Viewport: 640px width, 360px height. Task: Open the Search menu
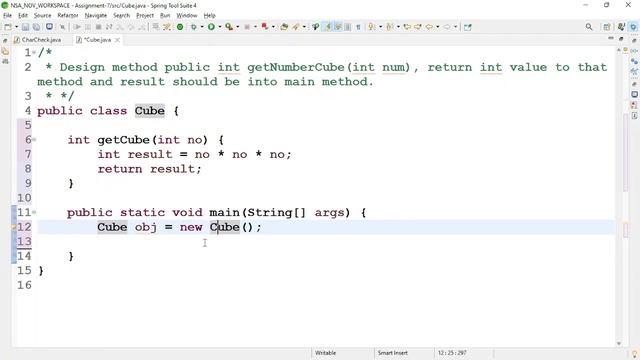pos(121,16)
